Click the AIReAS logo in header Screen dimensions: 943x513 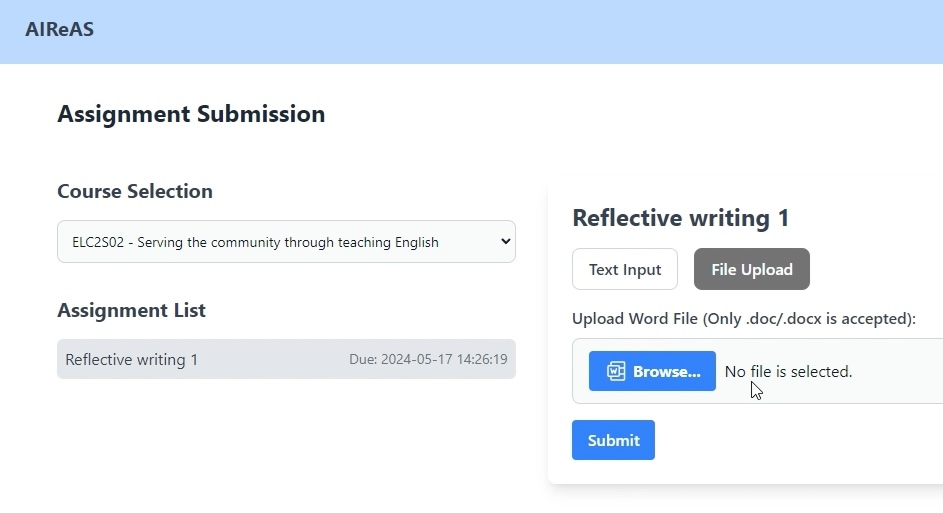click(x=60, y=29)
